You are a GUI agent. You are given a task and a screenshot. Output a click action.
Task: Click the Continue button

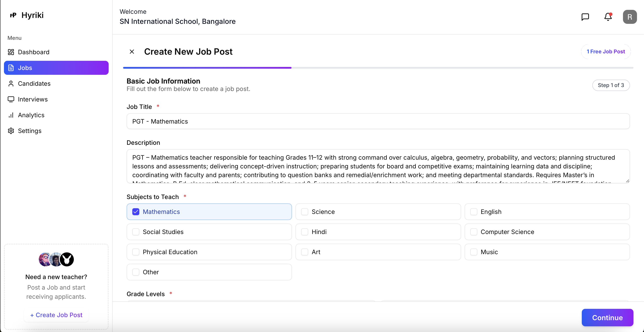pos(607,318)
